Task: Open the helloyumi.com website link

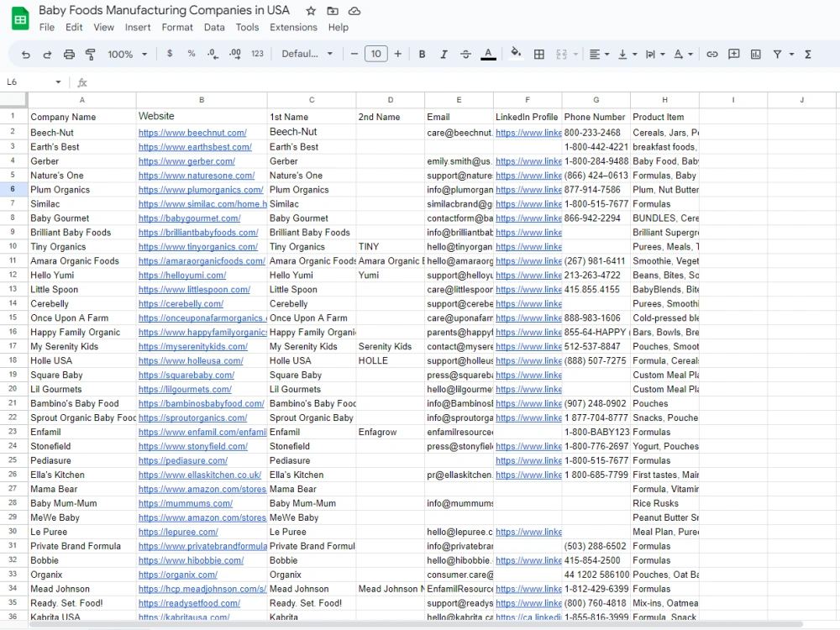Action: click(x=182, y=276)
